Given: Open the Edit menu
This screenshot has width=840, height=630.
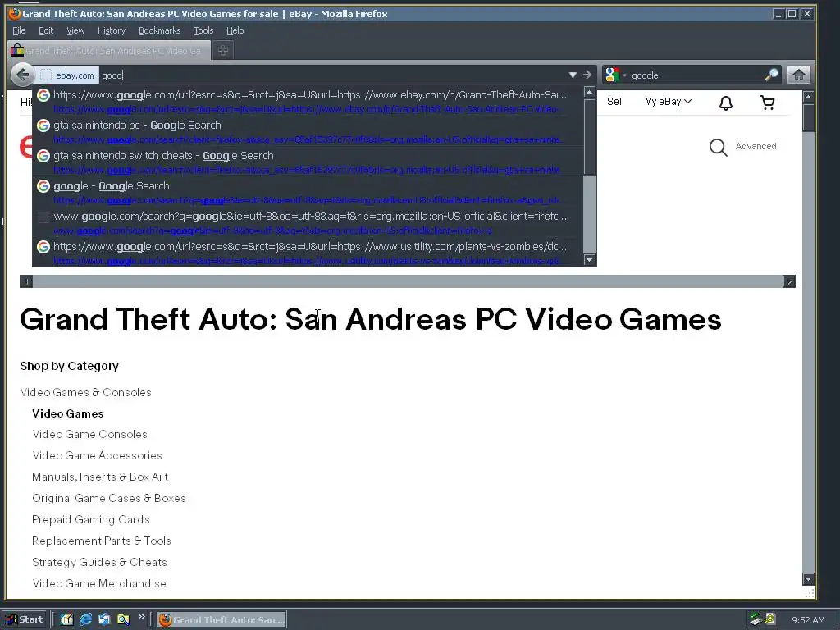Looking at the screenshot, I should click(x=46, y=30).
